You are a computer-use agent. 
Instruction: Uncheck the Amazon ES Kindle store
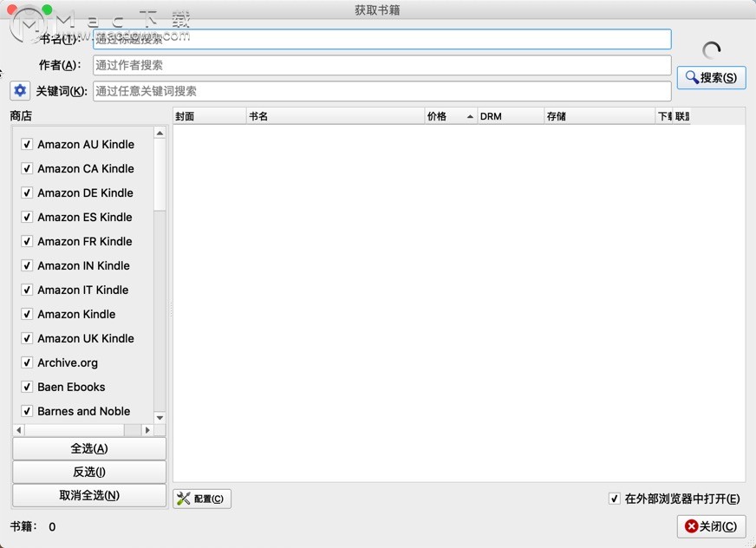click(x=27, y=217)
